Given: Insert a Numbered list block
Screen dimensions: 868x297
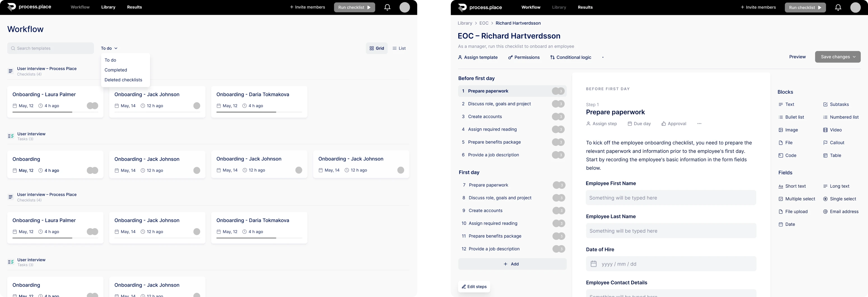Looking at the screenshot, I should [841, 117].
